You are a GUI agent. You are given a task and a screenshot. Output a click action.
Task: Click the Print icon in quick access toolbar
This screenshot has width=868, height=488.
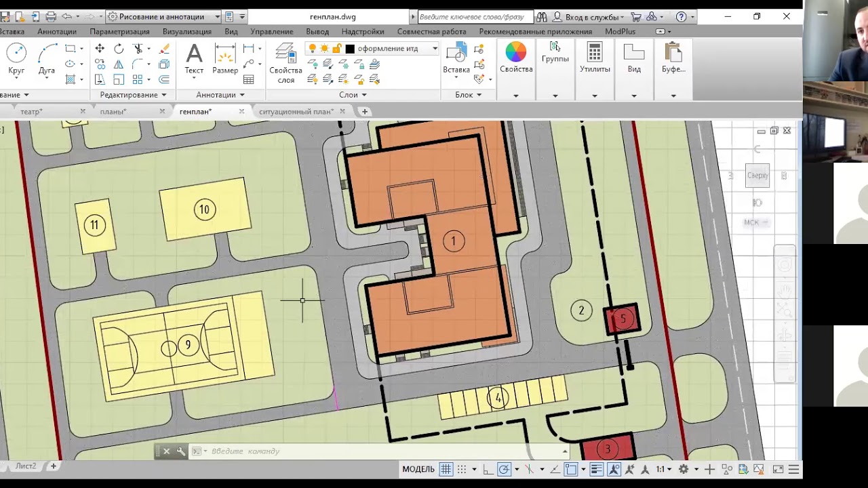pyautogui.click(x=51, y=17)
